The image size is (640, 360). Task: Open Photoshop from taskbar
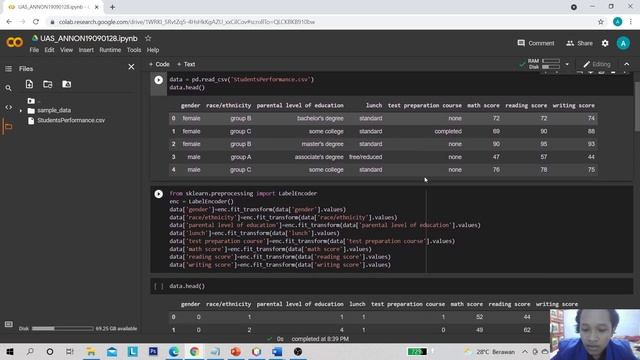tap(153, 351)
